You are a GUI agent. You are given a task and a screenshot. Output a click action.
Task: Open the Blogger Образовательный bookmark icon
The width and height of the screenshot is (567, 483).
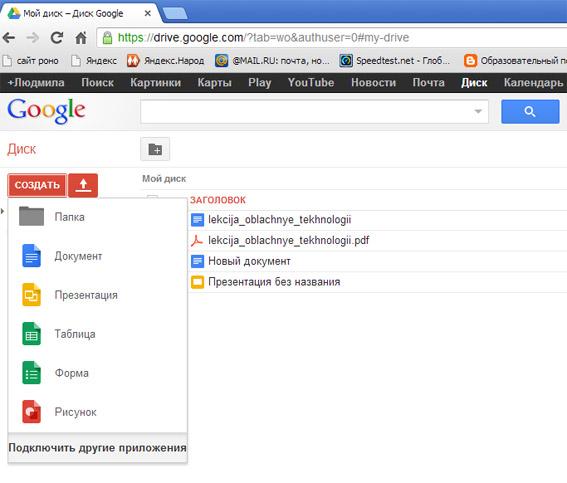[470, 61]
